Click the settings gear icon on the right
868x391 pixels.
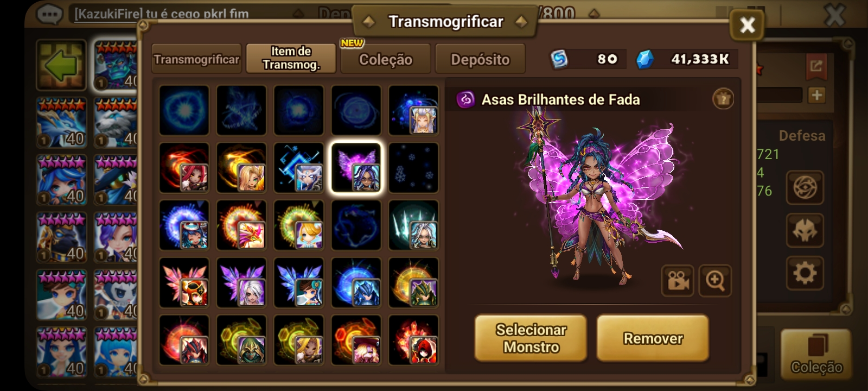[805, 273]
